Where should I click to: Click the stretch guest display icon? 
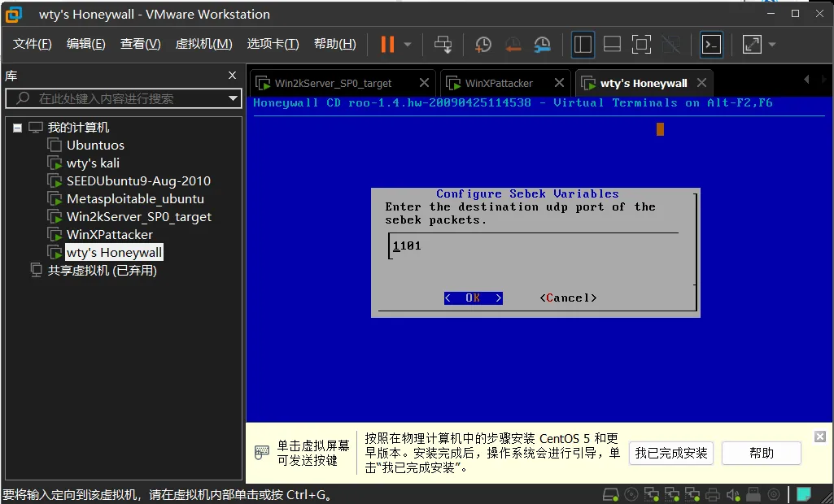tap(752, 44)
